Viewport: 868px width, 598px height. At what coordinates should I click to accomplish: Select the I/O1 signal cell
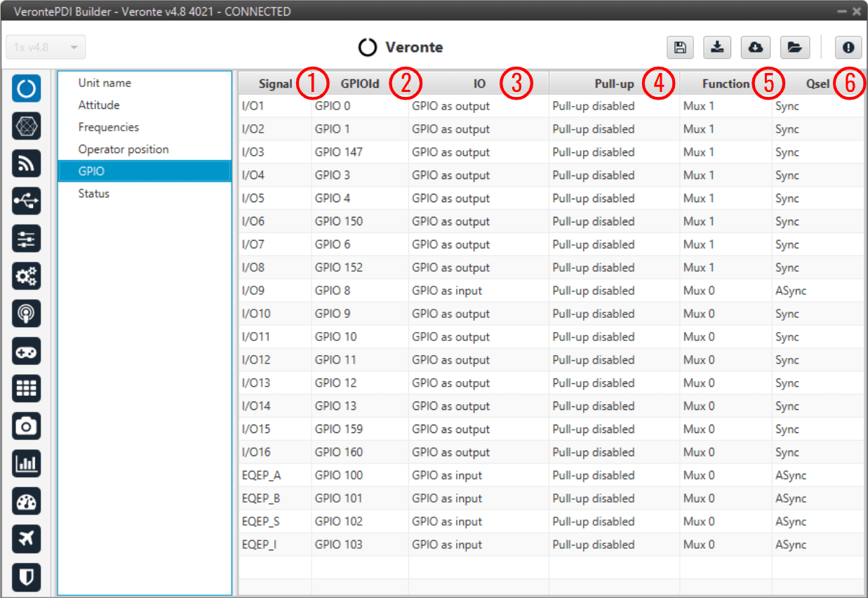[275, 106]
